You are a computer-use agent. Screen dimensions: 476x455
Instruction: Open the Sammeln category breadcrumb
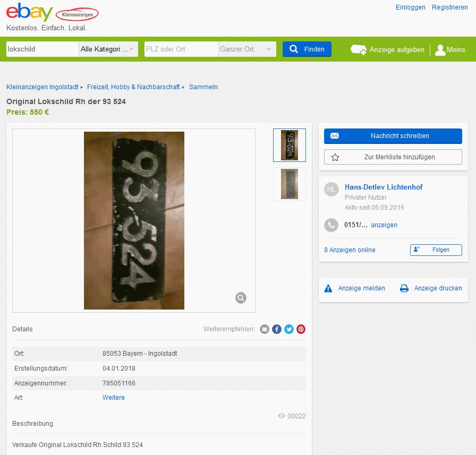(x=203, y=87)
